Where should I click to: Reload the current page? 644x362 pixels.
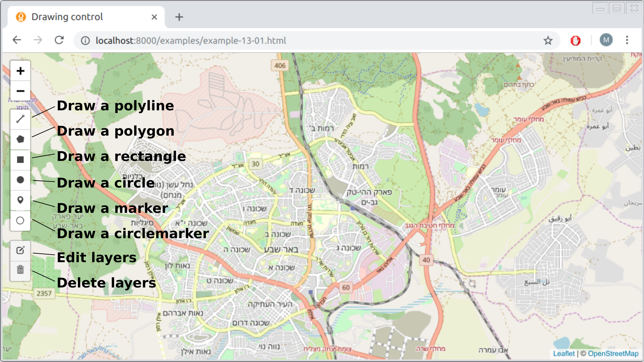coord(59,40)
